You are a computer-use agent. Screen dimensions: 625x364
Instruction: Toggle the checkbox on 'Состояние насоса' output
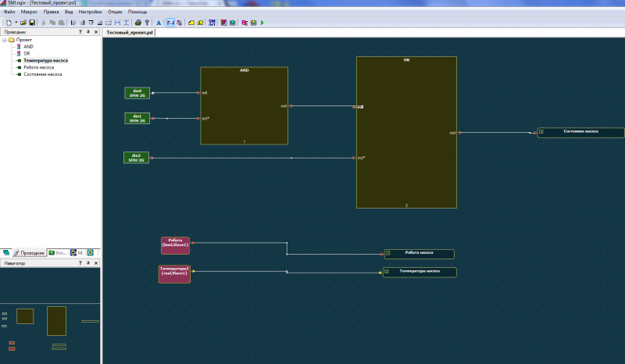541,133
